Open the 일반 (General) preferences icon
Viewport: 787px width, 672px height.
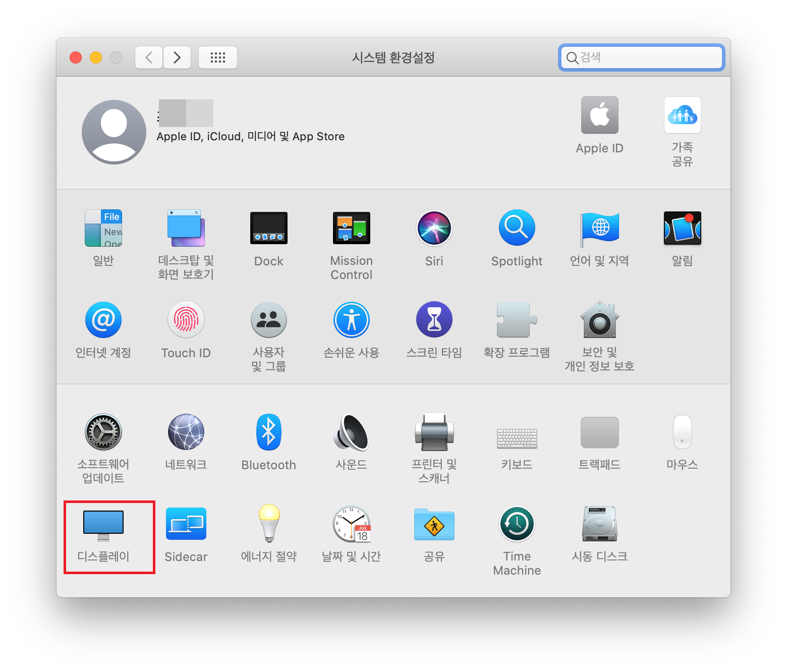103,228
